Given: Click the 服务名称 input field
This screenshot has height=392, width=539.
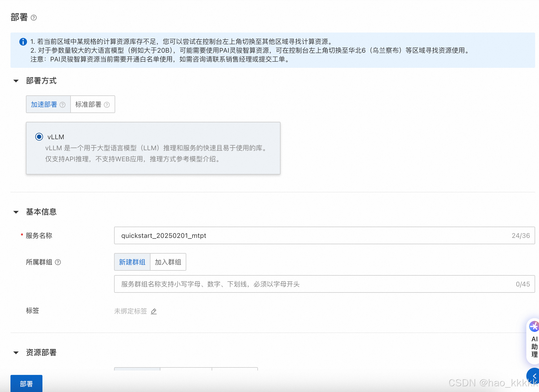Looking at the screenshot, I should pyautogui.click(x=324, y=235).
